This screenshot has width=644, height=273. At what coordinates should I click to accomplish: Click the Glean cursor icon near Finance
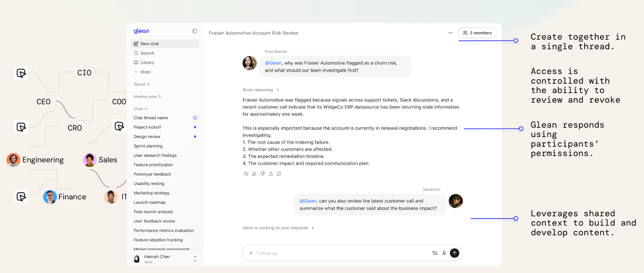point(21,197)
